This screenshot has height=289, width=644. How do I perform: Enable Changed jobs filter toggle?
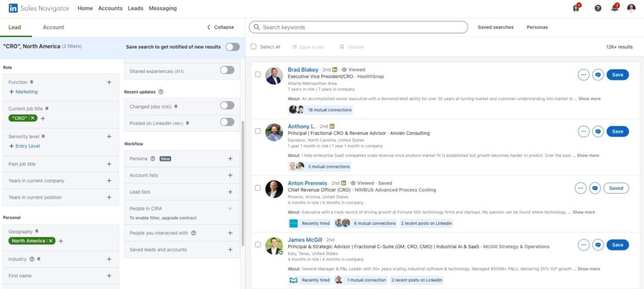pyautogui.click(x=227, y=106)
